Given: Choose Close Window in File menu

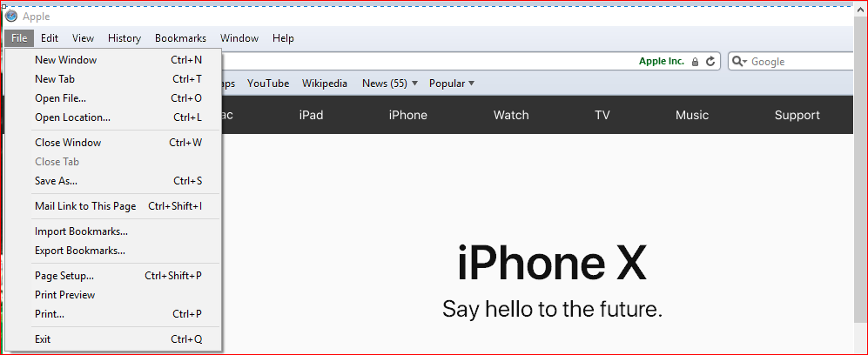Looking at the screenshot, I should (x=113, y=143).
